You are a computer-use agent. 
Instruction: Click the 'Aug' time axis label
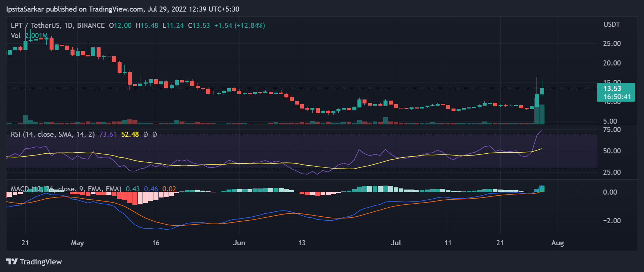[x=558, y=243]
